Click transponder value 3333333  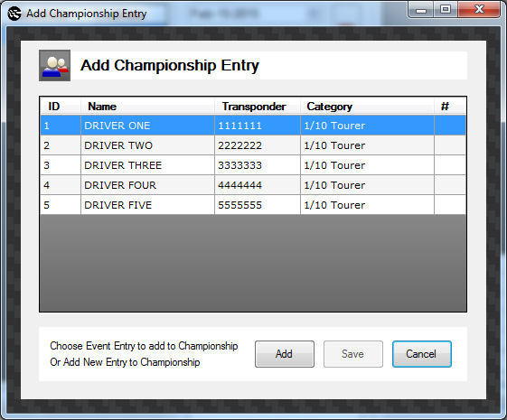pos(258,165)
